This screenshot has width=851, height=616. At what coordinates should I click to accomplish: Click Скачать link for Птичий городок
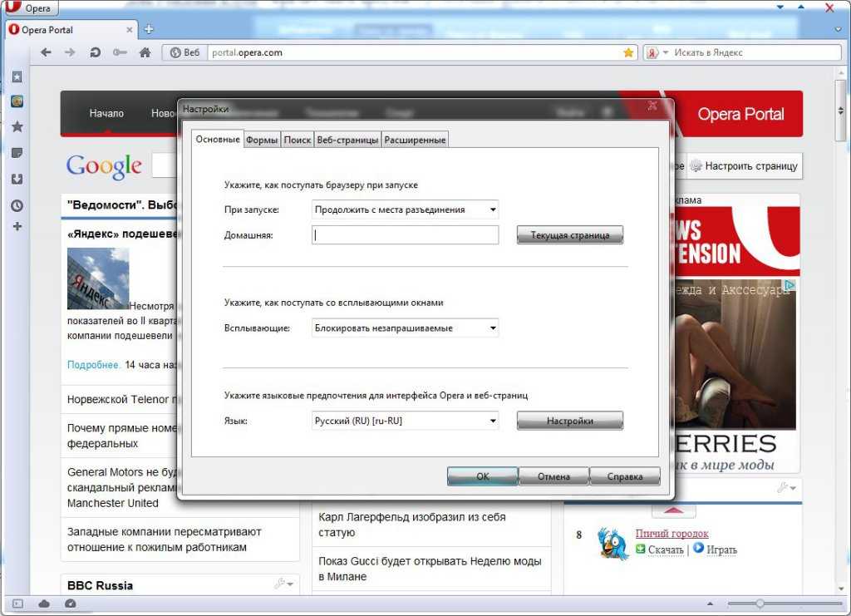pyautogui.click(x=666, y=549)
